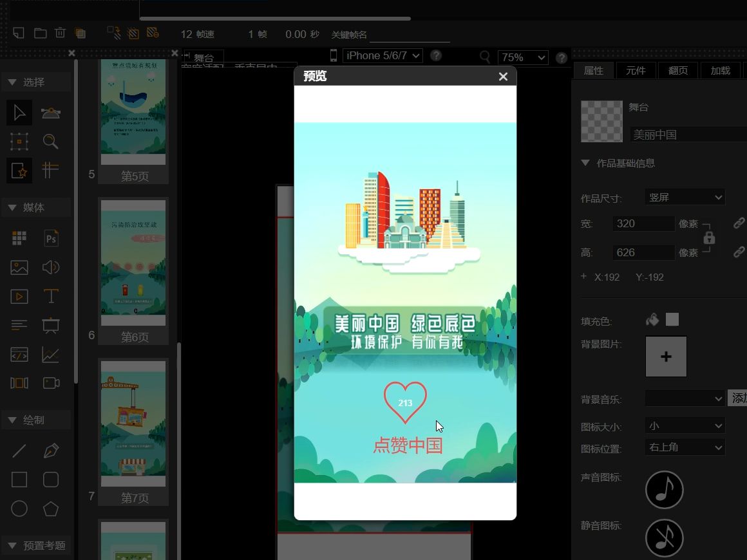Choose the pentagon shape tool
The height and width of the screenshot is (560, 747).
pyautogui.click(x=51, y=509)
